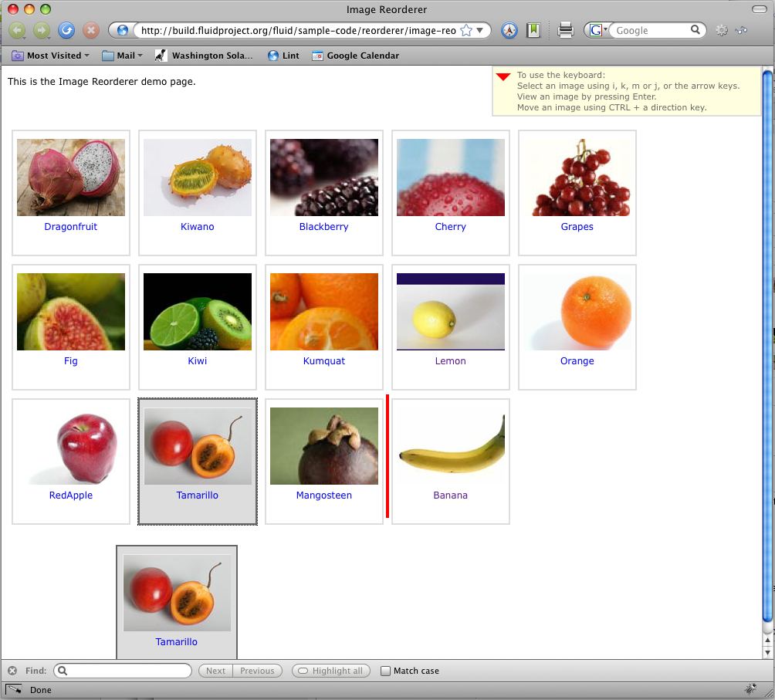Click the Firebug bug icon in status bar
The image size is (775, 700).
(750, 689)
